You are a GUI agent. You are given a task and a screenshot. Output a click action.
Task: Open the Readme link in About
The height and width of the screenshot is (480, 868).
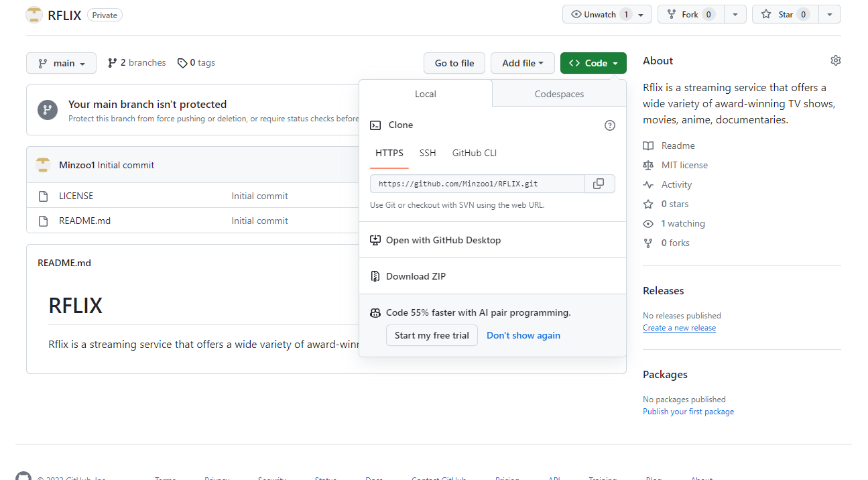click(678, 146)
